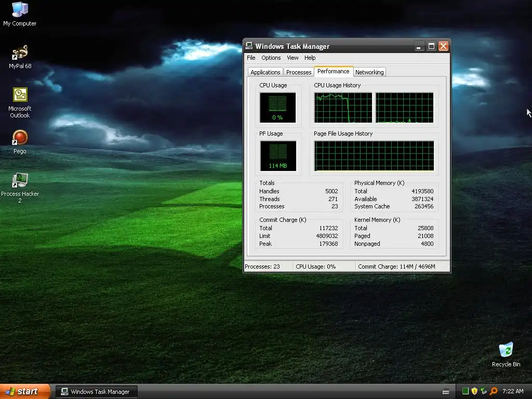Click status bar 'Commit Charge: 114M / 4696M'
Image resolution: width=532 pixels, height=399 pixels.
pos(396,267)
